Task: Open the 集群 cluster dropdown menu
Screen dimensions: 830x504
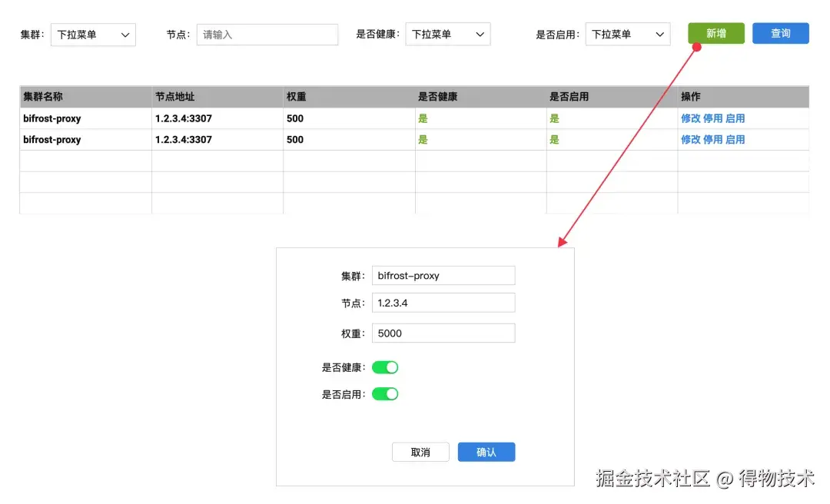Action: (x=92, y=34)
